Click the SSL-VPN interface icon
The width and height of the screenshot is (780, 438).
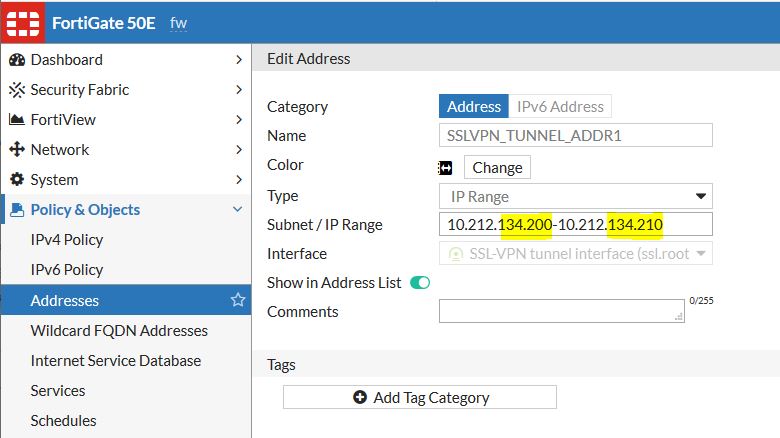[456, 254]
